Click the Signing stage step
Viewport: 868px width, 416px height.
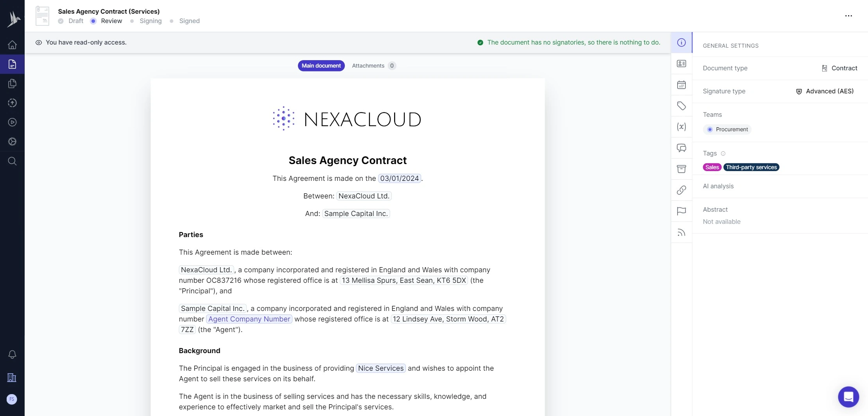click(x=146, y=21)
